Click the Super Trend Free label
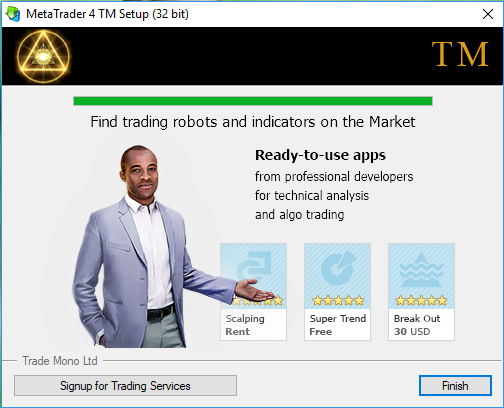Image resolution: width=504 pixels, height=408 pixels. pos(338,325)
